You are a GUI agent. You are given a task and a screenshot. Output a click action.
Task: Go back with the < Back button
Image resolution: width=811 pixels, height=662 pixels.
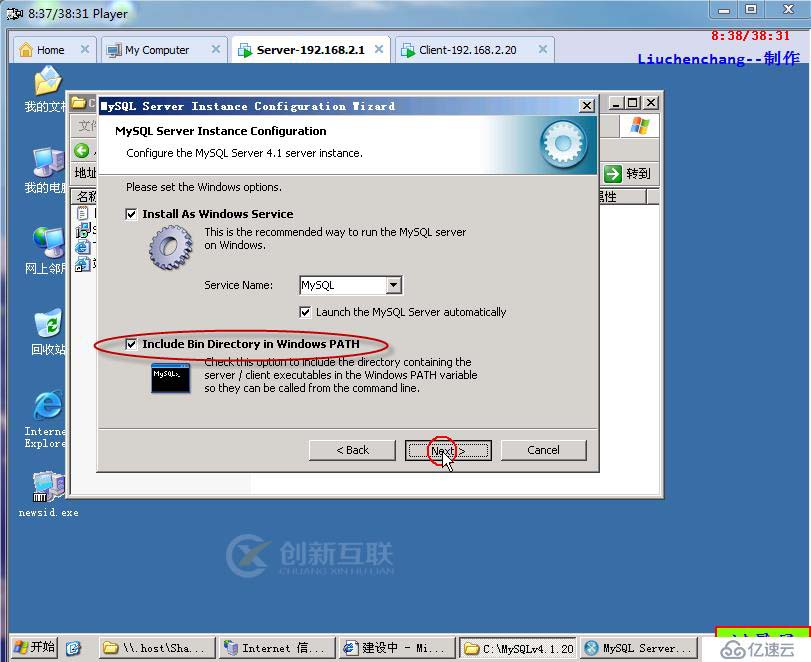(352, 450)
